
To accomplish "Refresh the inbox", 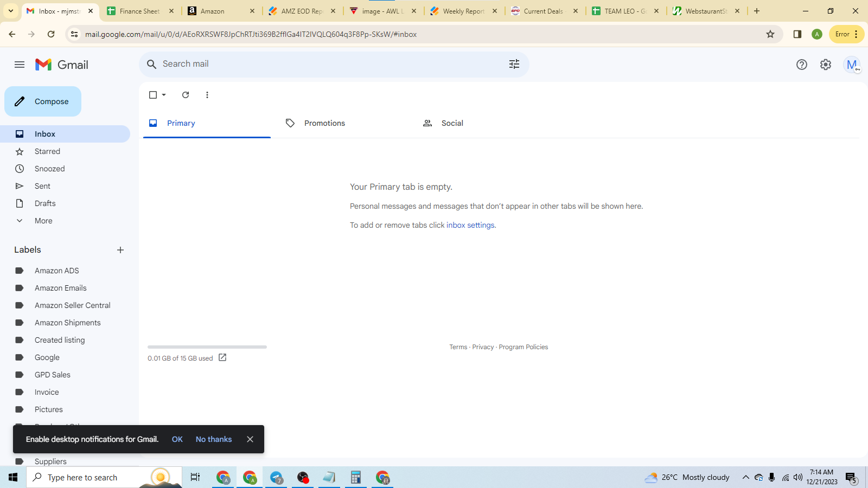I will (186, 95).
